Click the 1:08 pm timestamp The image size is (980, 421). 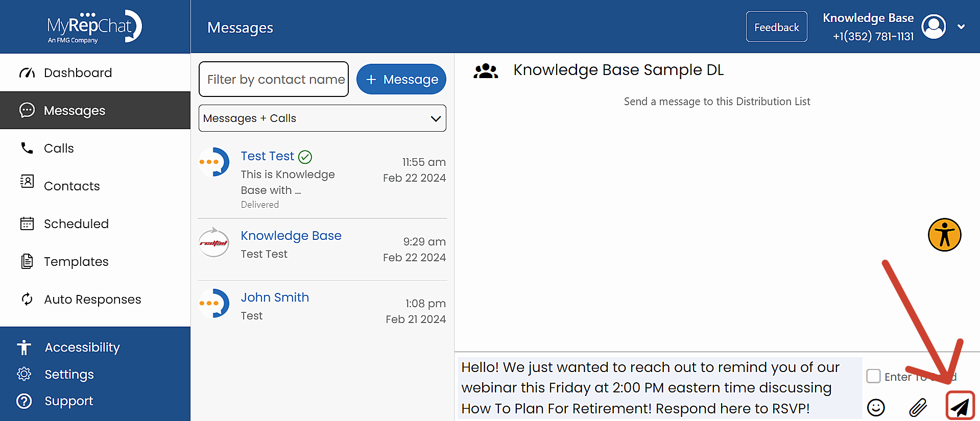(425, 304)
